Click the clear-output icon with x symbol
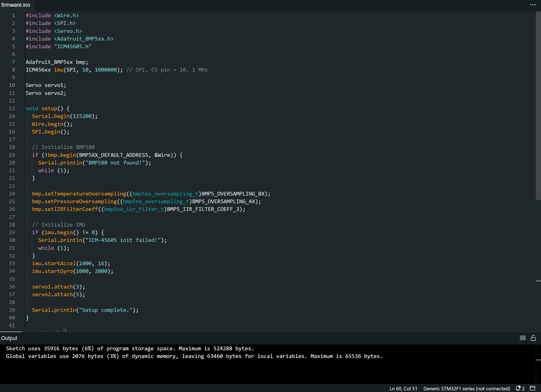Screen dimensions: 541x392 pos(523,338)
